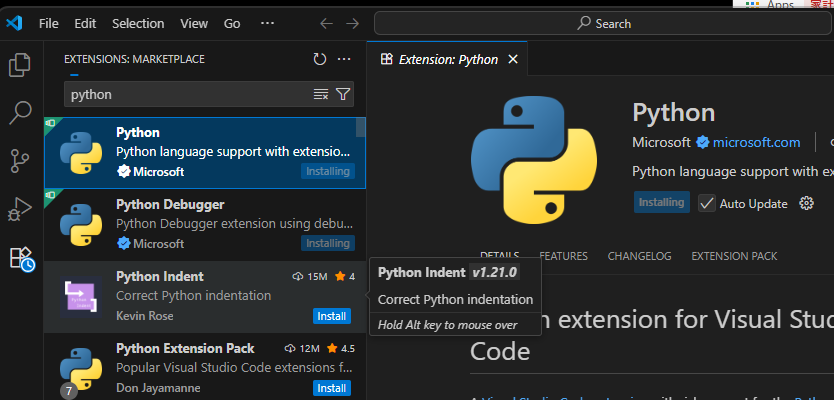Viewport: 834px width, 400px height.
Task: Expand the hidden menu bar items
Action: click(266, 23)
